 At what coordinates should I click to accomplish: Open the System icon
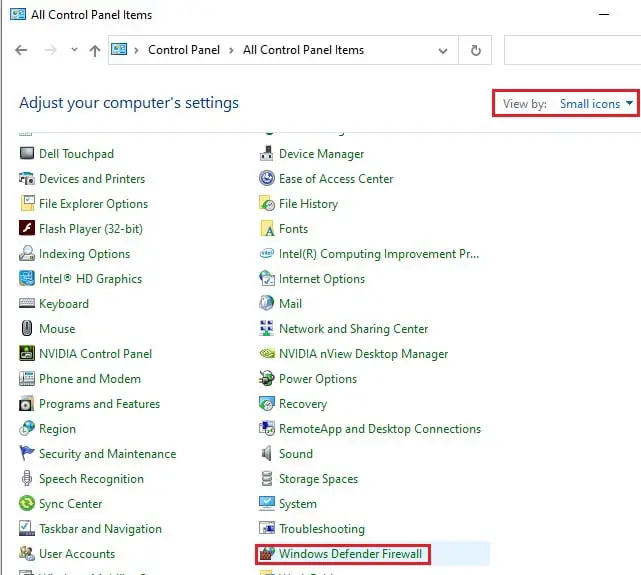[267, 503]
